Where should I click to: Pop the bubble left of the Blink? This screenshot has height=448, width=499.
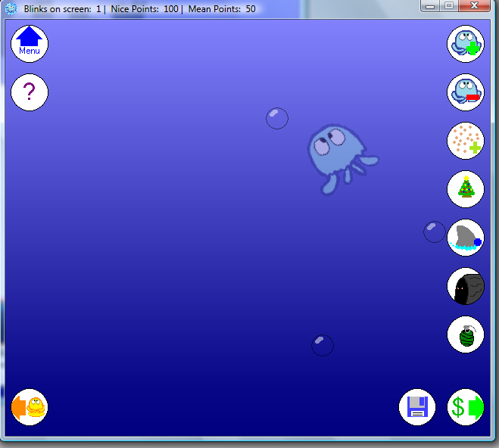277,118
